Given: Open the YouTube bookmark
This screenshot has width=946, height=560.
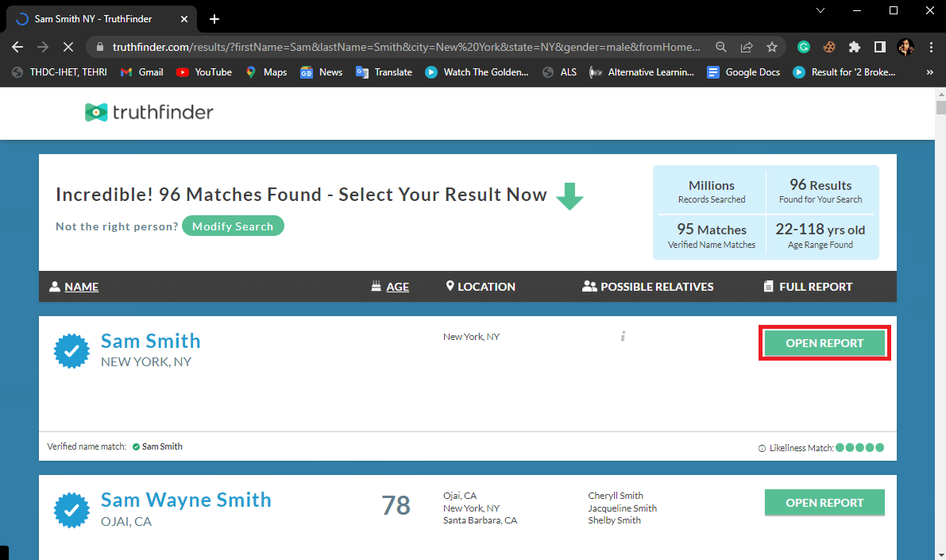Looking at the screenshot, I should pyautogui.click(x=204, y=72).
